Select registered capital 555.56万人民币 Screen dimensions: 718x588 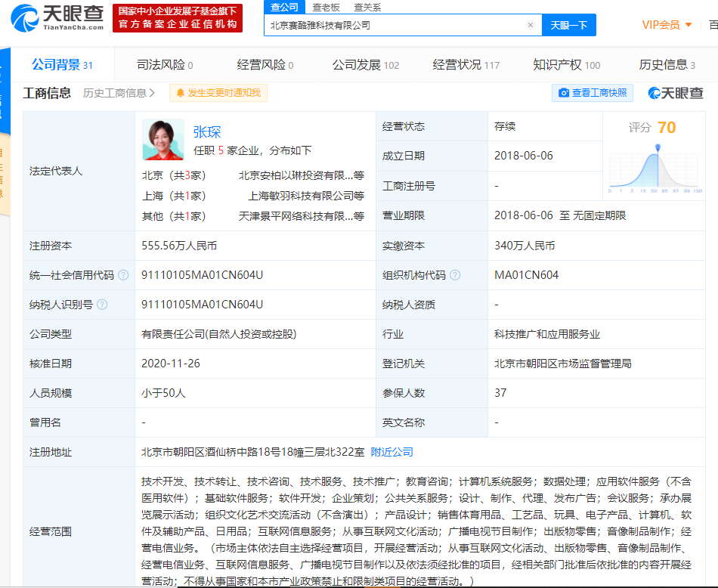pyautogui.click(x=179, y=246)
